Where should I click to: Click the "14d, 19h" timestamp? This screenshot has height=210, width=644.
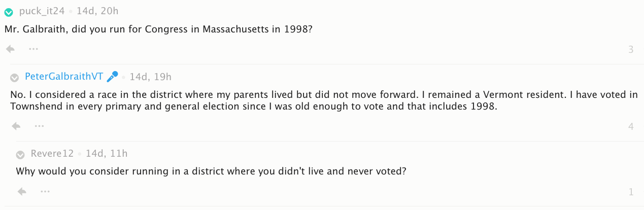[150, 77]
